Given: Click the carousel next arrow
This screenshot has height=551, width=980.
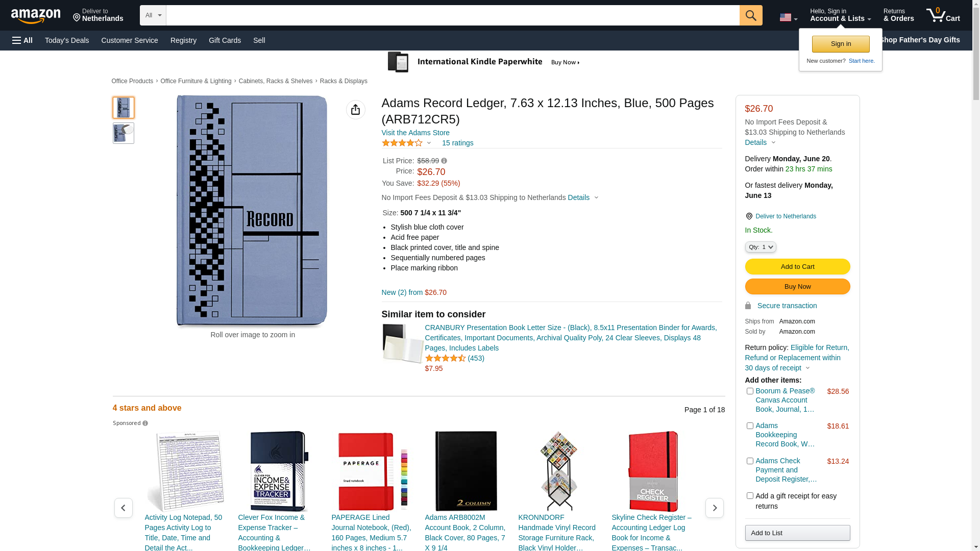Looking at the screenshot, I should pos(714,508).
